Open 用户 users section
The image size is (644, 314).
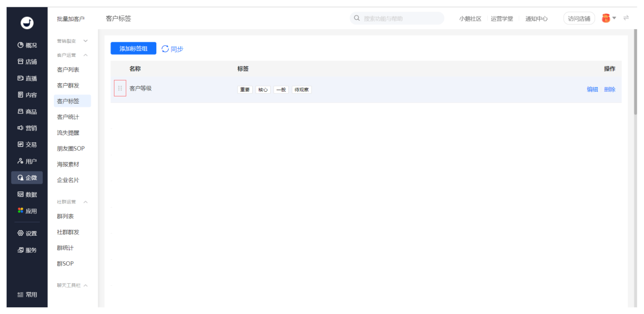27,162
